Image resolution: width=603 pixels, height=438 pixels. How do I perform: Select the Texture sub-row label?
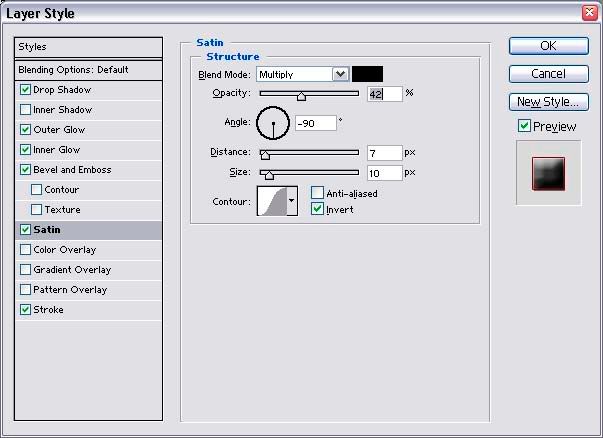coord(62,210)
